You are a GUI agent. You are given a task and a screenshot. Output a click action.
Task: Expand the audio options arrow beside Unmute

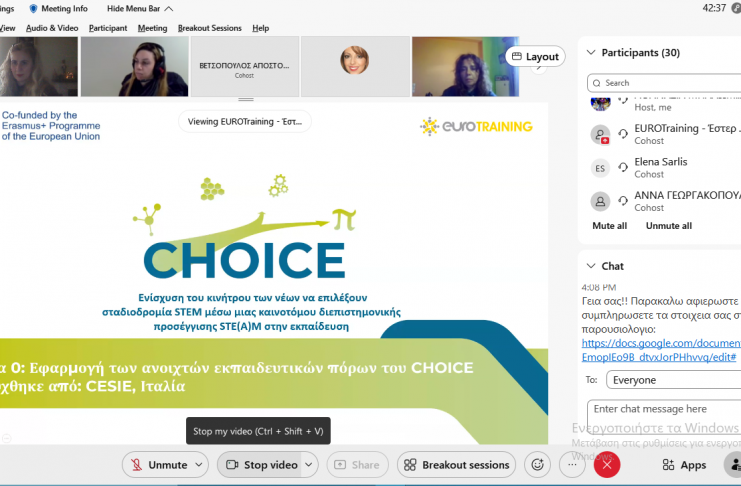pos(199,465)
